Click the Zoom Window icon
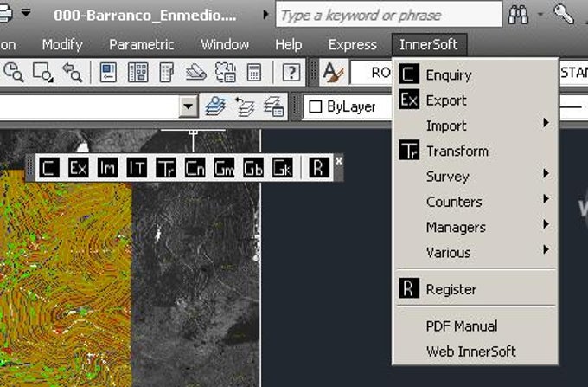588x387 pixels. click(x=42, y=72)
